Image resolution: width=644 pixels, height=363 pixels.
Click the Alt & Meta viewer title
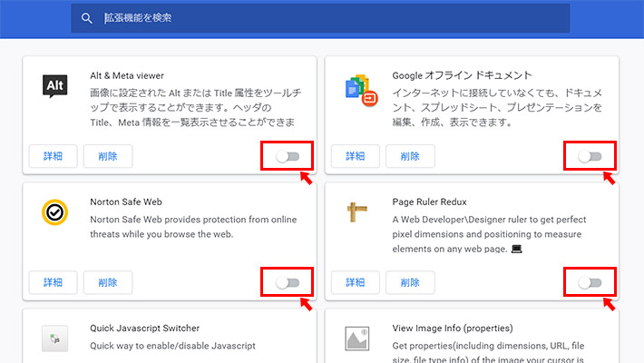127,75
